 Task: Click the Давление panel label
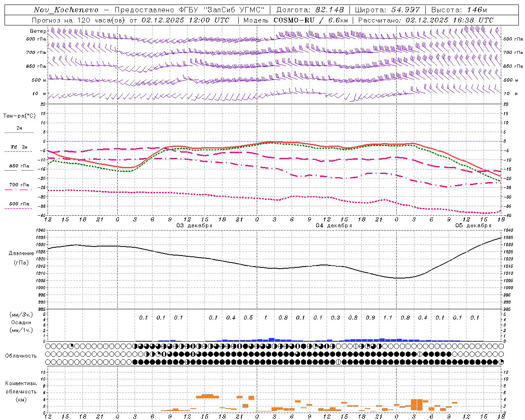[21, 253]
